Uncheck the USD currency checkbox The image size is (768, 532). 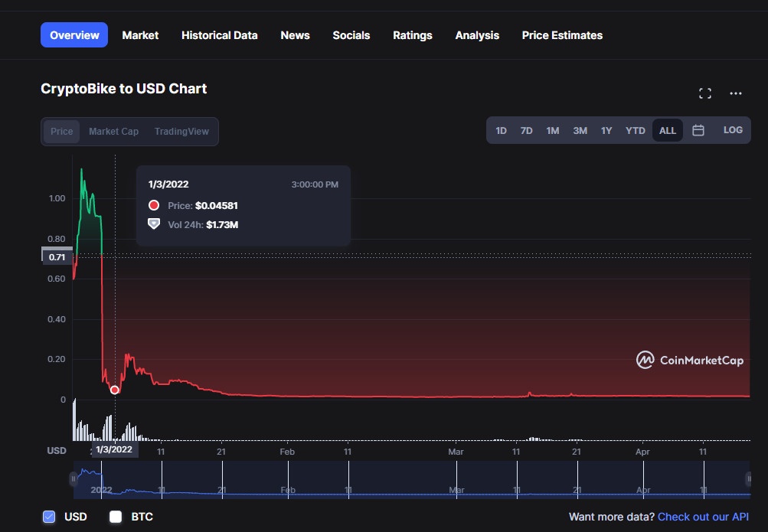pos(49,517)
